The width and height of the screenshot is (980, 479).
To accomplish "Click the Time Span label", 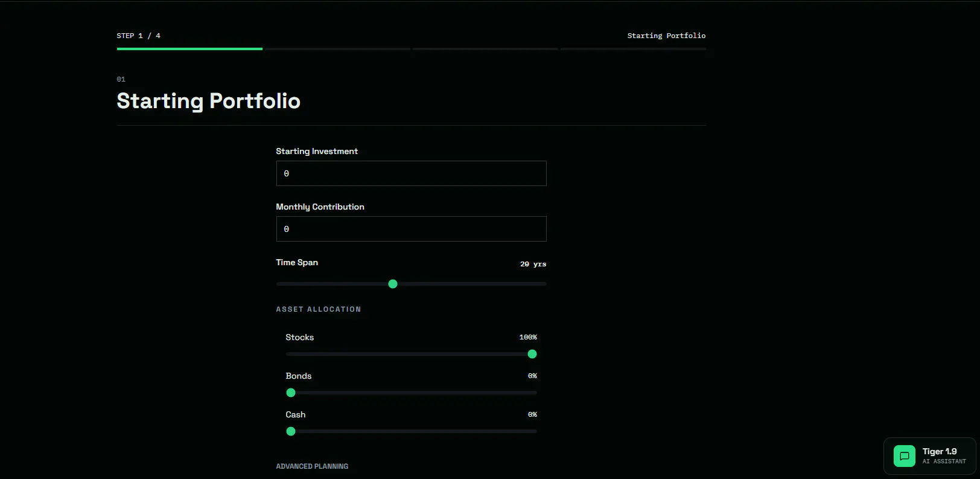I will click(297, 262).
